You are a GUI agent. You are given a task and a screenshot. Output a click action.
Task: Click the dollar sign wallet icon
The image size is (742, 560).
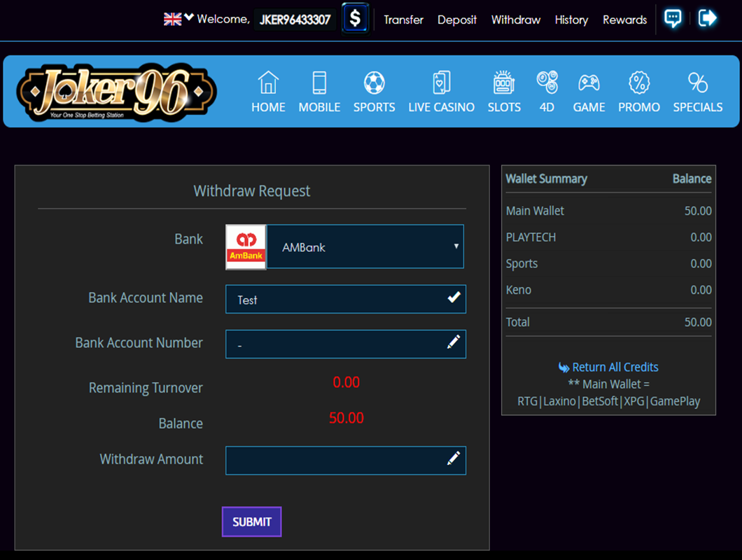[355, 19]
